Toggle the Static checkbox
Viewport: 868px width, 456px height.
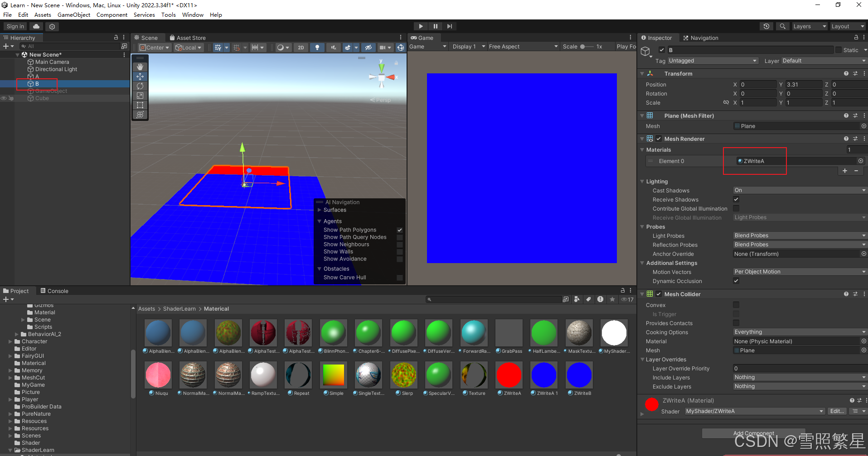[x=839, y=50]
